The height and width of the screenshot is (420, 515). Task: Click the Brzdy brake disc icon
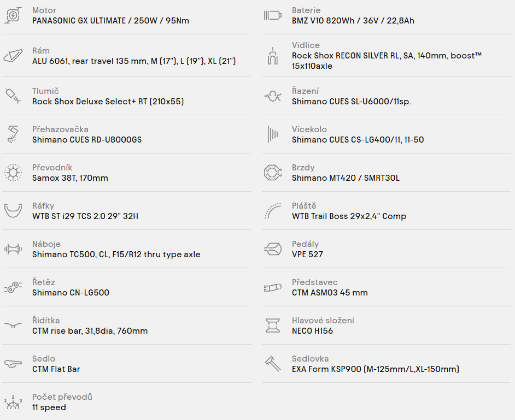coord(273,173)
